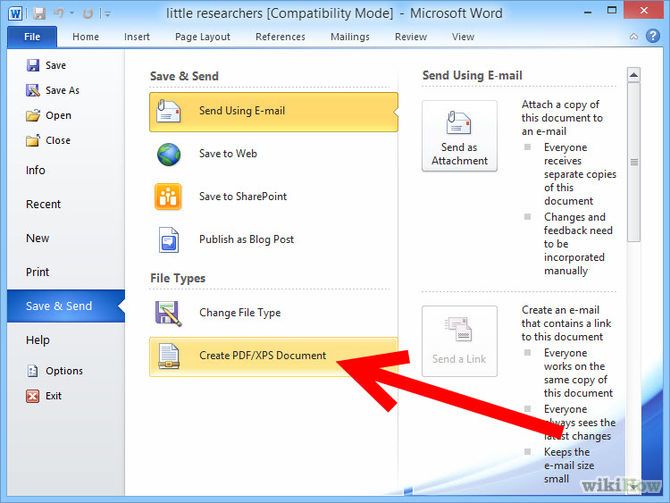Switch to the References tab
The height and width of the screenshot is (503, 670).
(x=280, y=37)
